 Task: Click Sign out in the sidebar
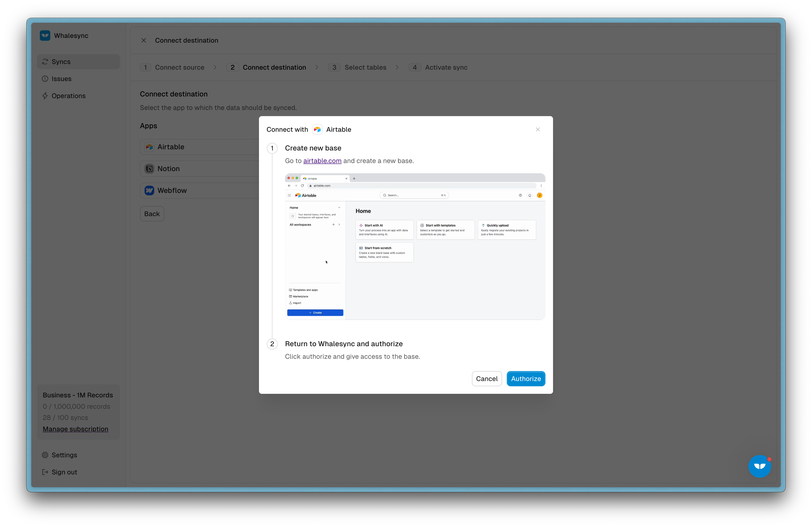pyautogui.click(x=78, y=472)
